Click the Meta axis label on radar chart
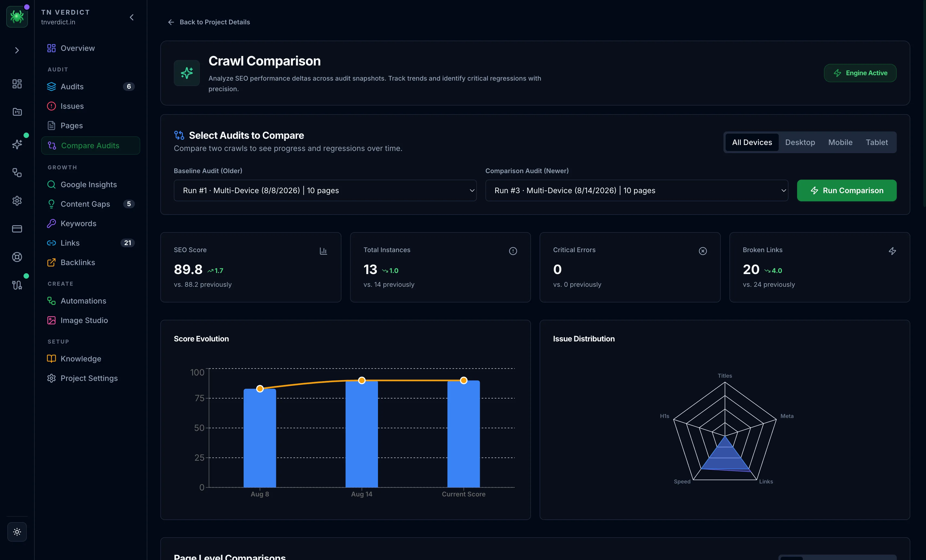Image resolution: width=926 pixels, height=560 pixels. coord(787,416)
